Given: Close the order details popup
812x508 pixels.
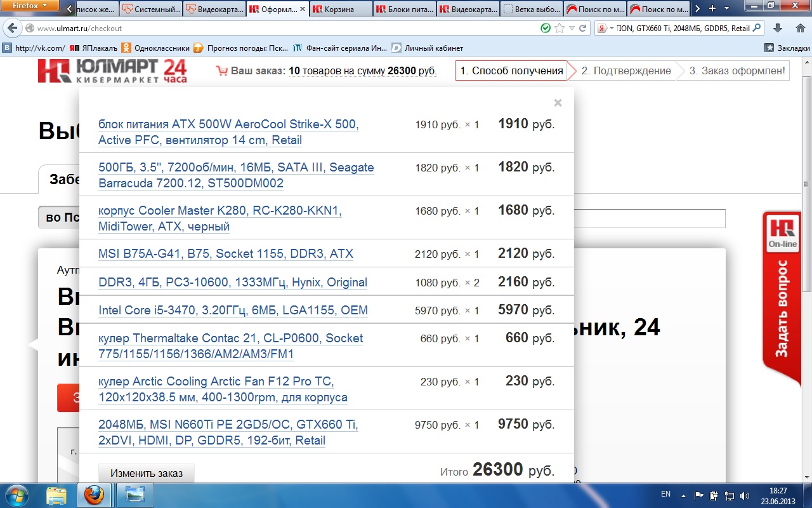Looking at the screenshot, I should pyautogui.click(x=558, y=103).
